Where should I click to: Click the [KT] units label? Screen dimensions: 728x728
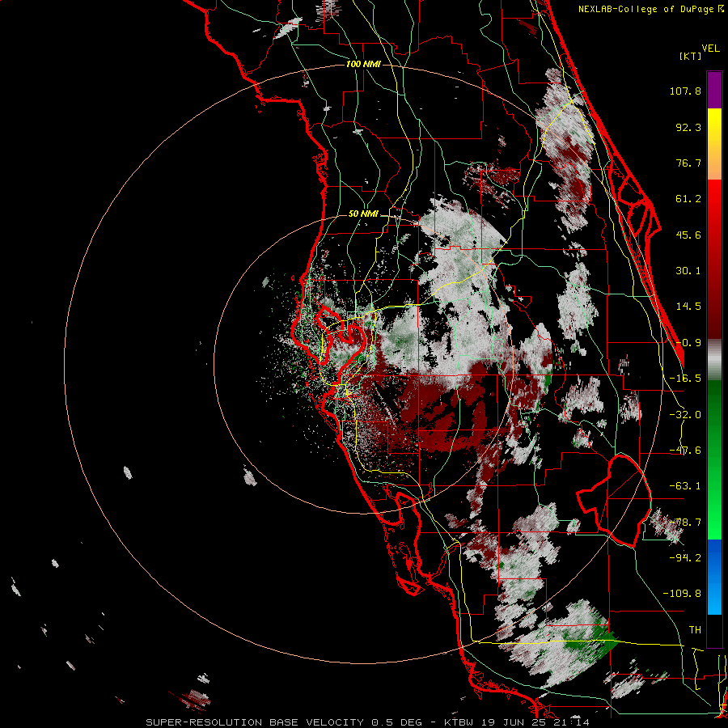[x=691, y=56]
